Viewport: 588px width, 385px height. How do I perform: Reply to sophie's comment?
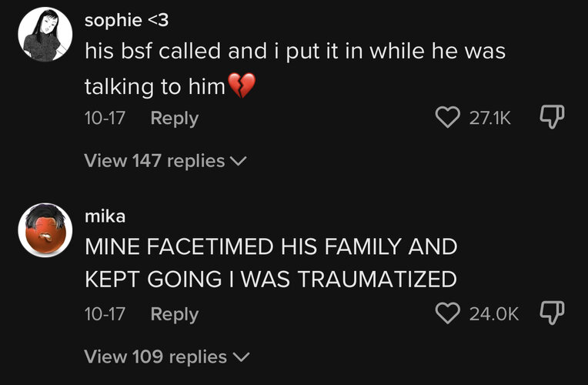point(175,119)
